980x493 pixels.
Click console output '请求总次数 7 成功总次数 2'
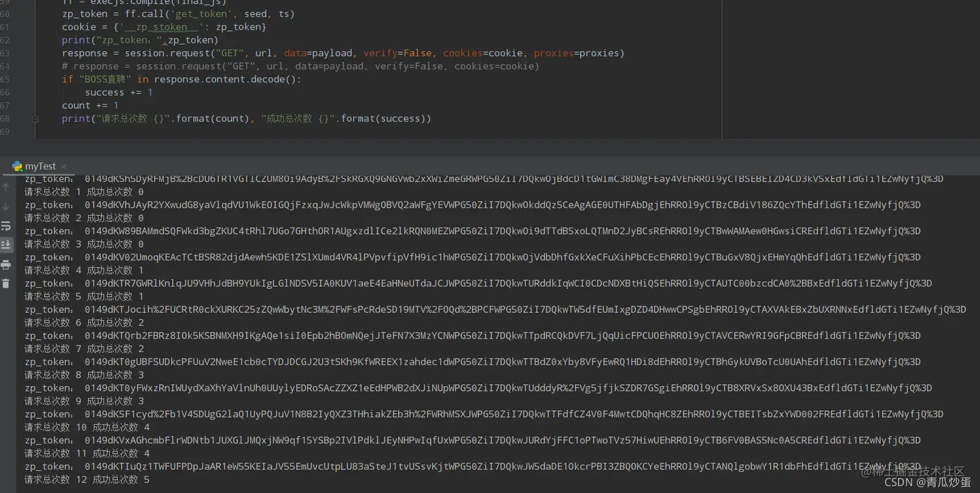coord(84,349)
